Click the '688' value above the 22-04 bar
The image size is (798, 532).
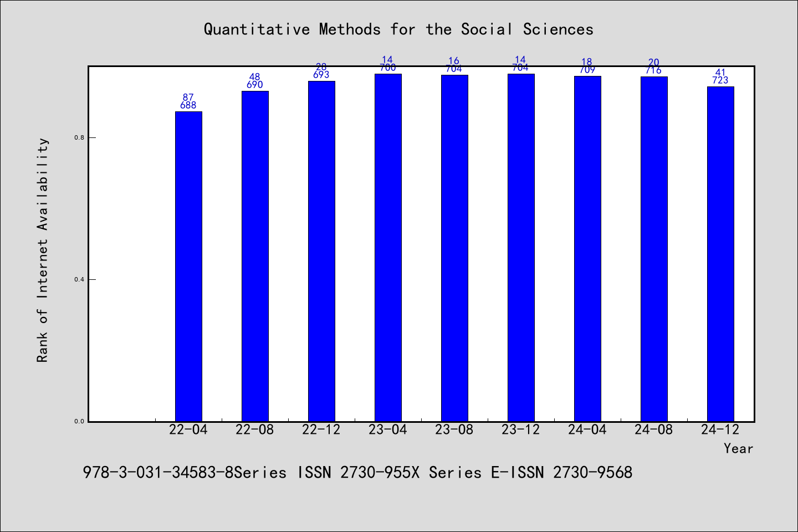coord(188,105)
